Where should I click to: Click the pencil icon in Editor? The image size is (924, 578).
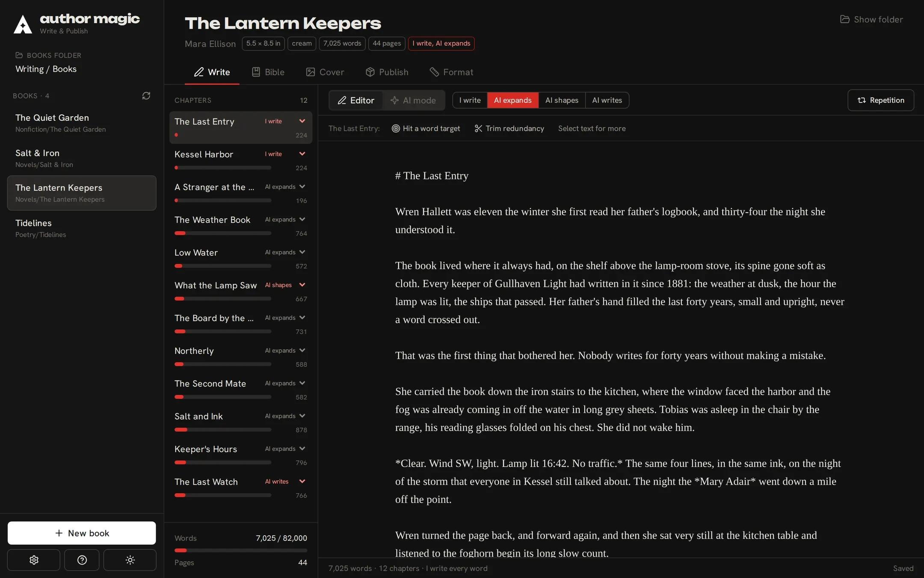342,100
